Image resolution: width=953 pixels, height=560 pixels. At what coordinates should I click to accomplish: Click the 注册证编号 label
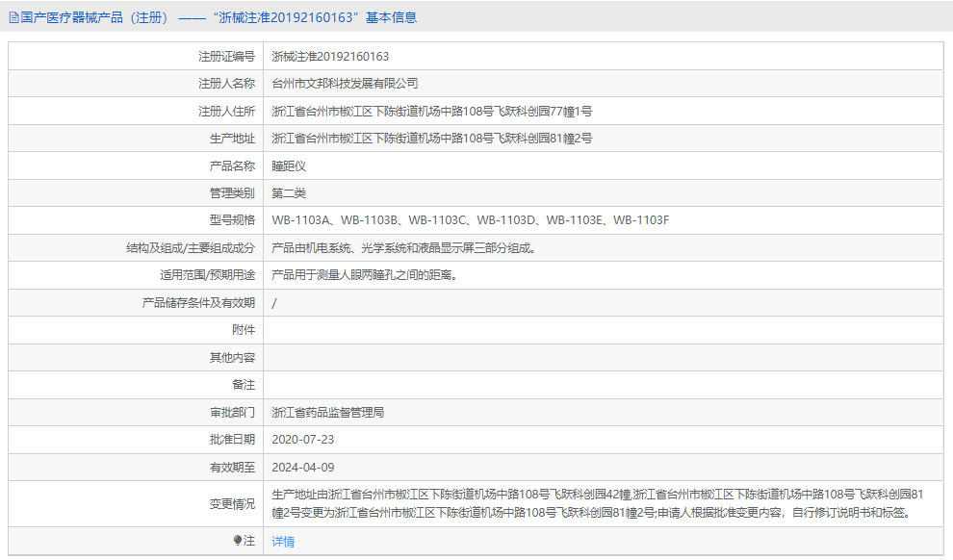[x=227, y=57]
